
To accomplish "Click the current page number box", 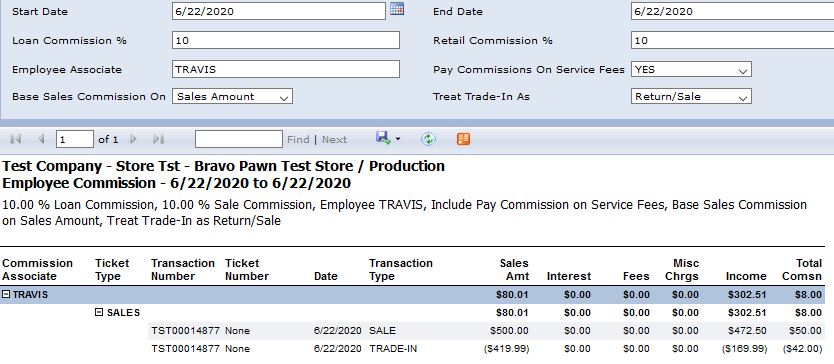I will 75,139.
